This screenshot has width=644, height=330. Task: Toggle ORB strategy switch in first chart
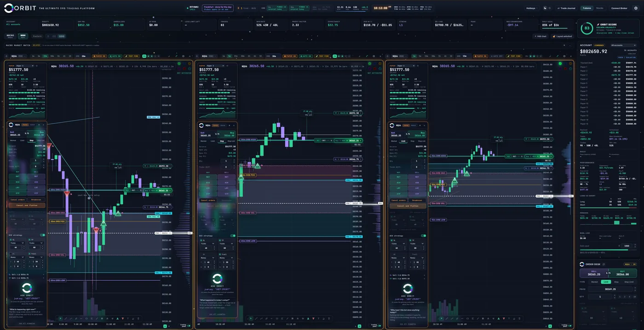[43, 235]
